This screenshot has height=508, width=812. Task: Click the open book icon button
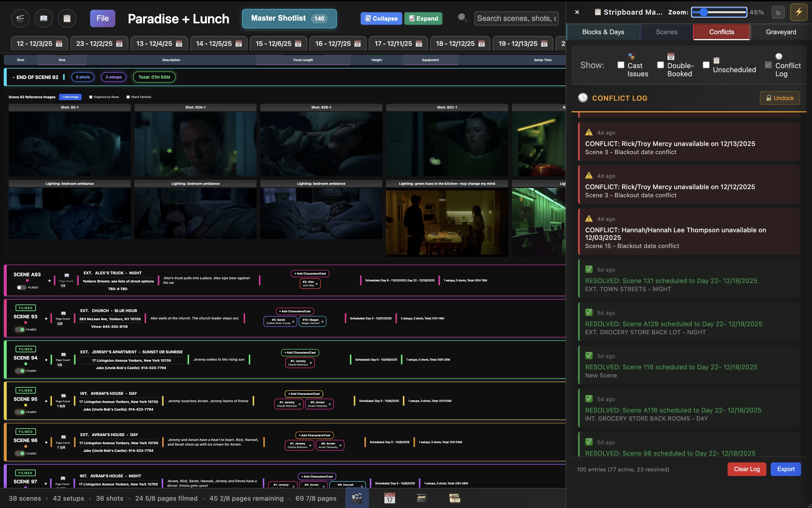click(44, 18)
